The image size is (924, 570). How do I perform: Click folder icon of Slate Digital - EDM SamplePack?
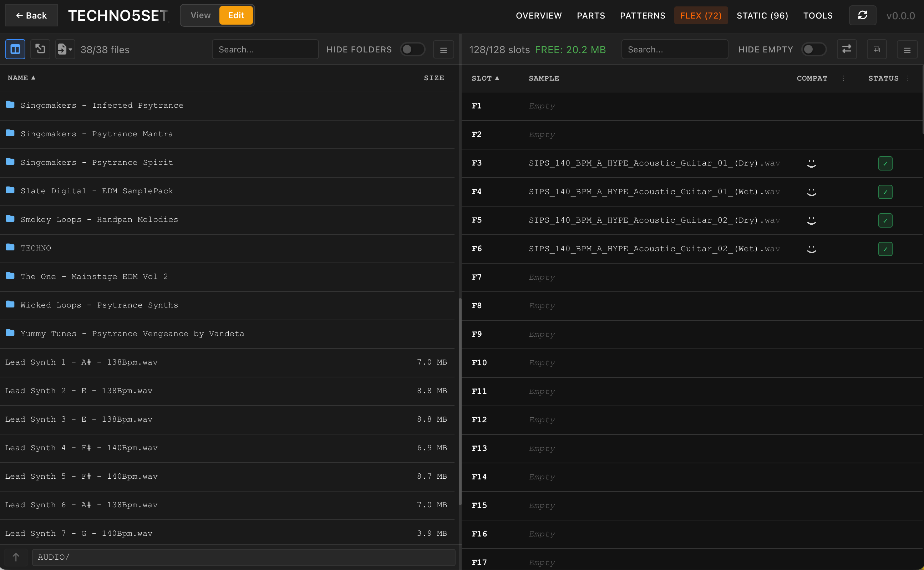click(10, 190)
